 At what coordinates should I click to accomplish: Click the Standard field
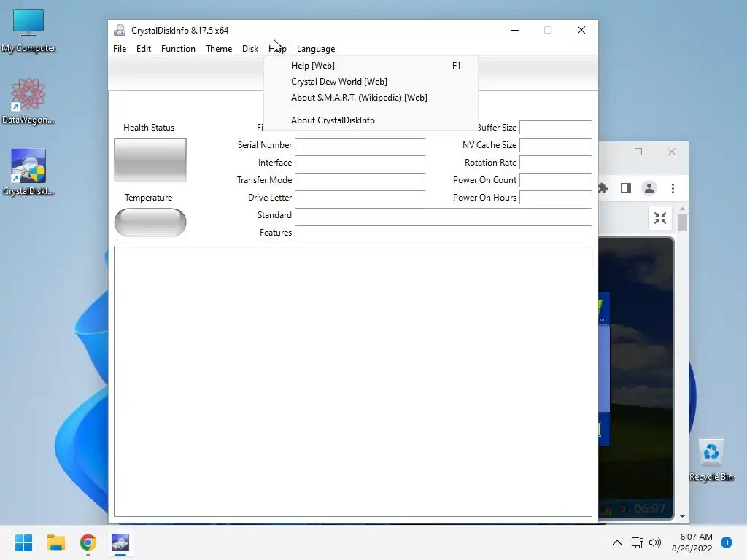coord(444,215)
